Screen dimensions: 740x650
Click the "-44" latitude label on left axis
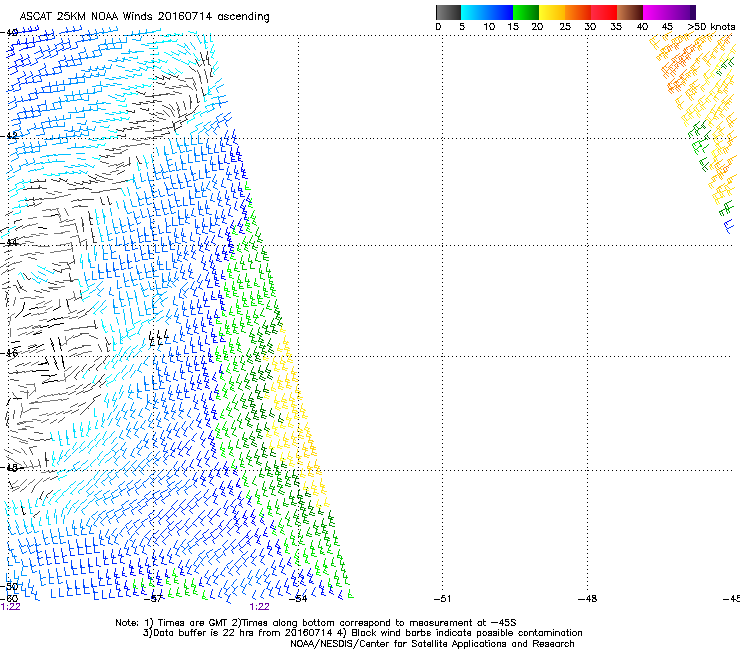[x=9, y=243]
